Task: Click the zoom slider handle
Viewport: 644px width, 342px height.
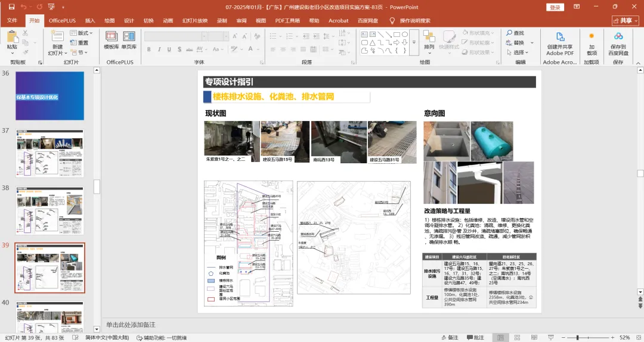Action: pyautogui.click(x=577, y=337)
